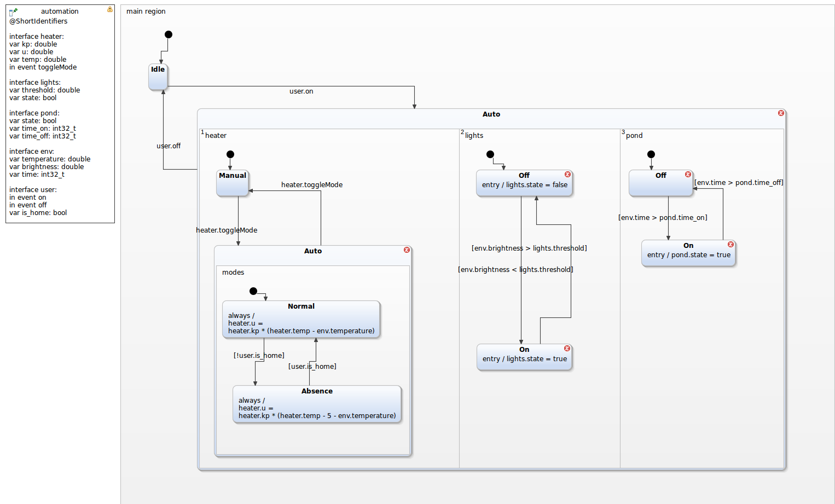Click the user.on transition label
Screen dimensions: 835x504
[x=301, y=91]
